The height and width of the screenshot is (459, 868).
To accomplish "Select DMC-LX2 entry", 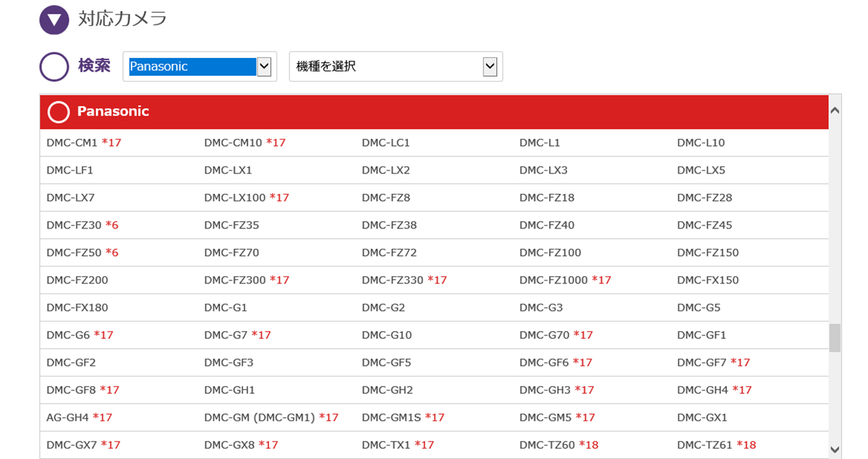I will point(386,171).
